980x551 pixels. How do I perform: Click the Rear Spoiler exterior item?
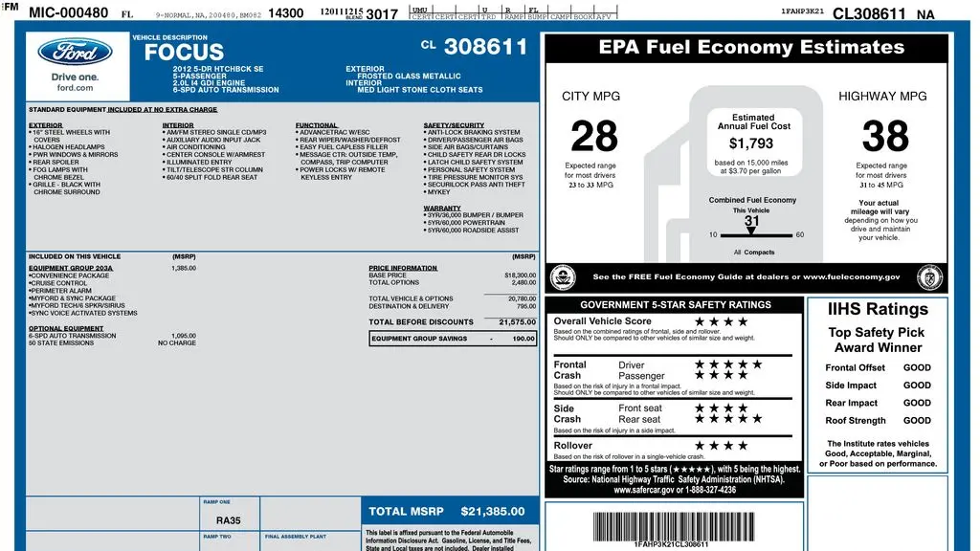pyautogui.click(x=54, y=162)
